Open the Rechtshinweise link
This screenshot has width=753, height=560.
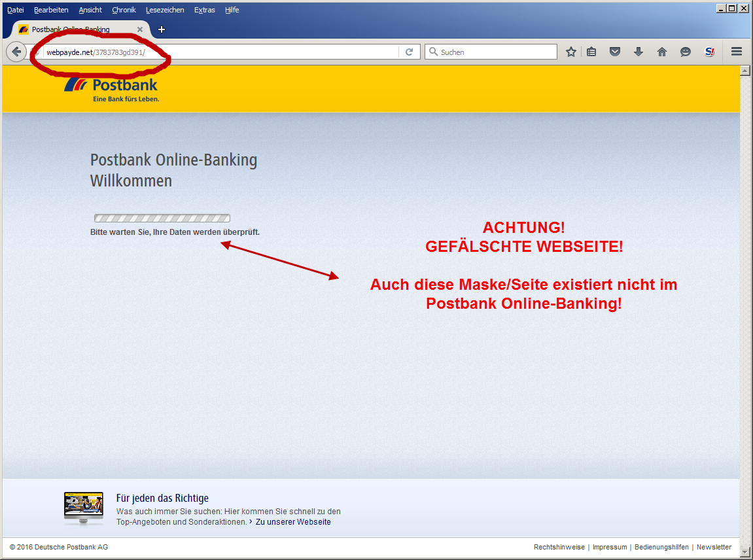tap(559, 547)
